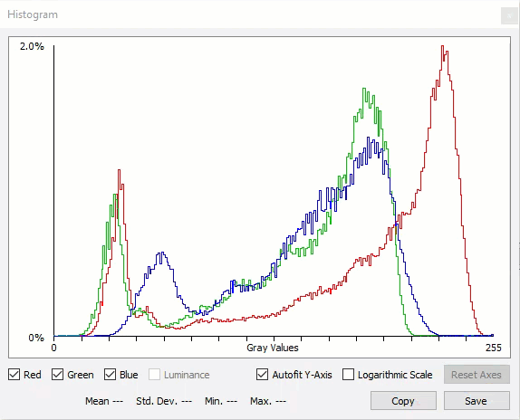Click the 2.0% y-axis label
Viewport: 520px width, 420px height.
coord(32,46)
